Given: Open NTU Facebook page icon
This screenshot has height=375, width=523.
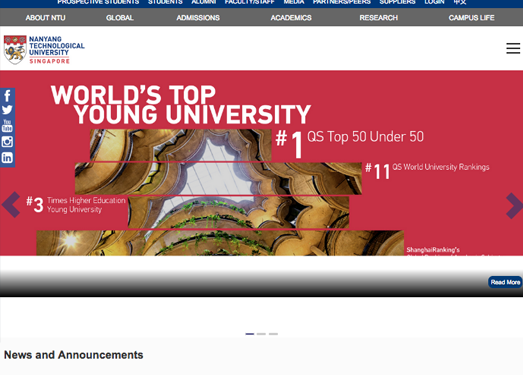Looking at the screenshot, I should point(7,96).
